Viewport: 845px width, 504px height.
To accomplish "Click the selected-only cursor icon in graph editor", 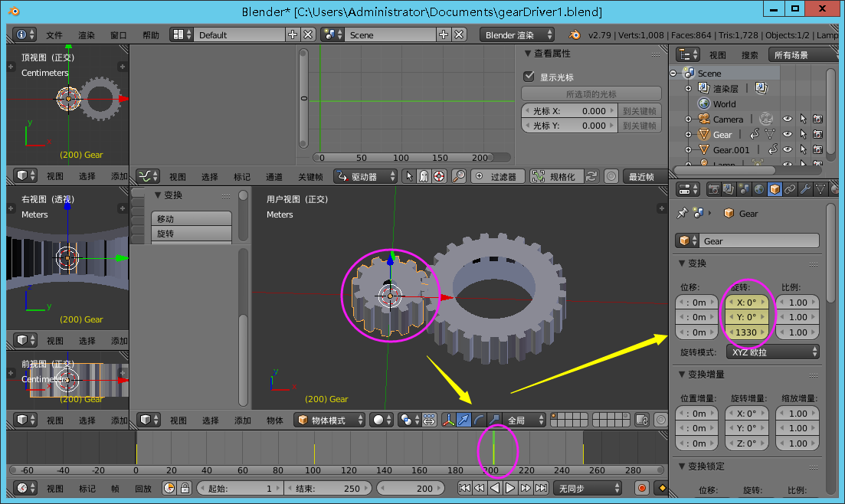I will (409, 176).
